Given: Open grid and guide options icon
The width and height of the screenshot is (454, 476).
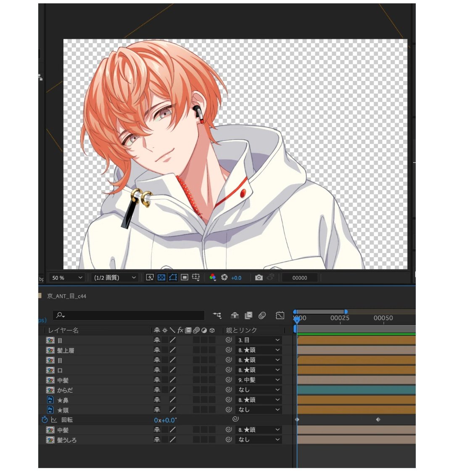Looking at the screenshot, I should point(196,277).
